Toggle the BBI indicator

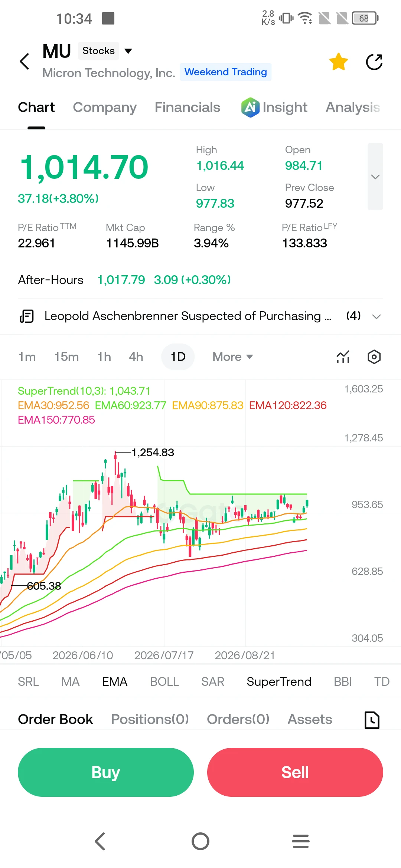343,682
